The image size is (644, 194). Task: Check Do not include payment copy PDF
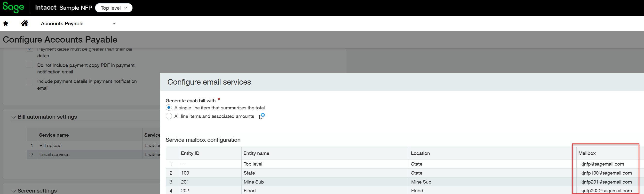(x=30, y=65)
